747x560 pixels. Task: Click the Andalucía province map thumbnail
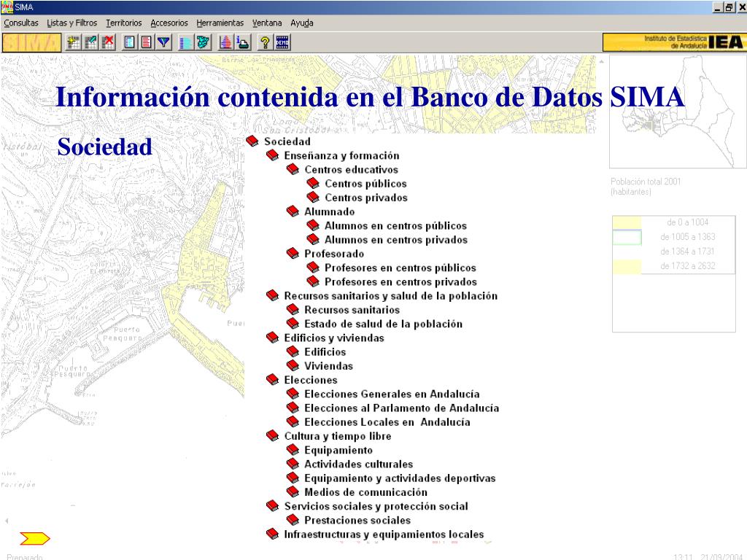coord(678,111)
